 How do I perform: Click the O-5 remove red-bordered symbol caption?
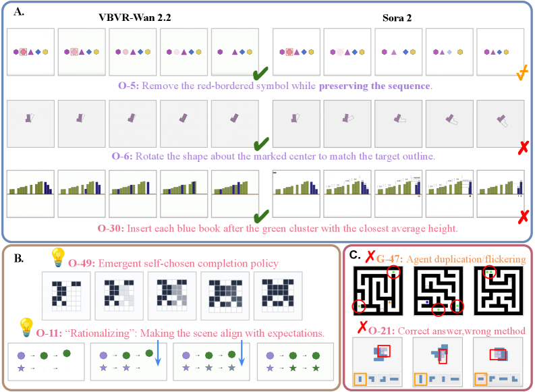click(x=275, y=86)
